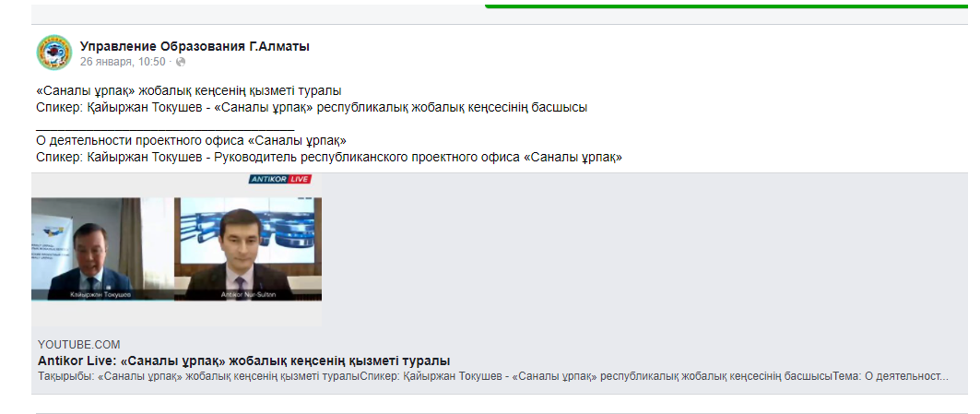The image size is (980, 414).
Task: Open the Antikor Live link title
Action: pos(243,361)
